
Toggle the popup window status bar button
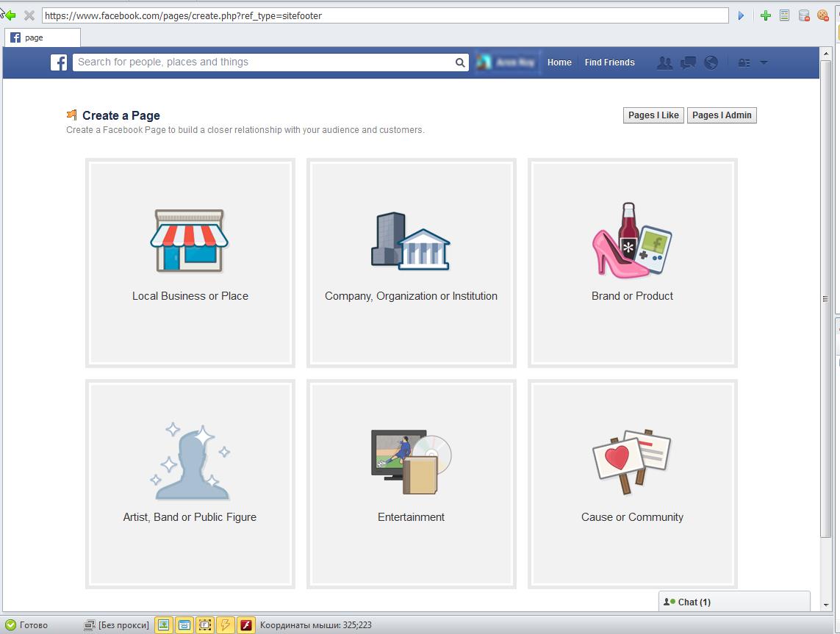coord(184,625)
